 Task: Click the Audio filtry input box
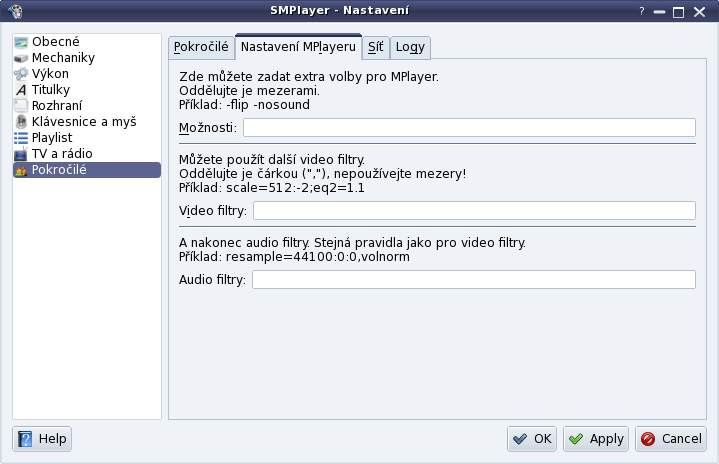click(x=474, y=280)
